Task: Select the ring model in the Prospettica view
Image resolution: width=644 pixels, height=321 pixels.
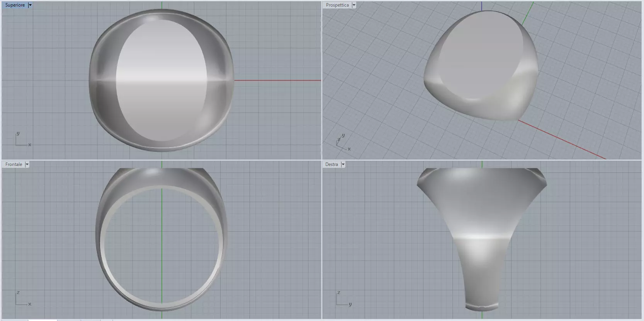Action: 481,65
